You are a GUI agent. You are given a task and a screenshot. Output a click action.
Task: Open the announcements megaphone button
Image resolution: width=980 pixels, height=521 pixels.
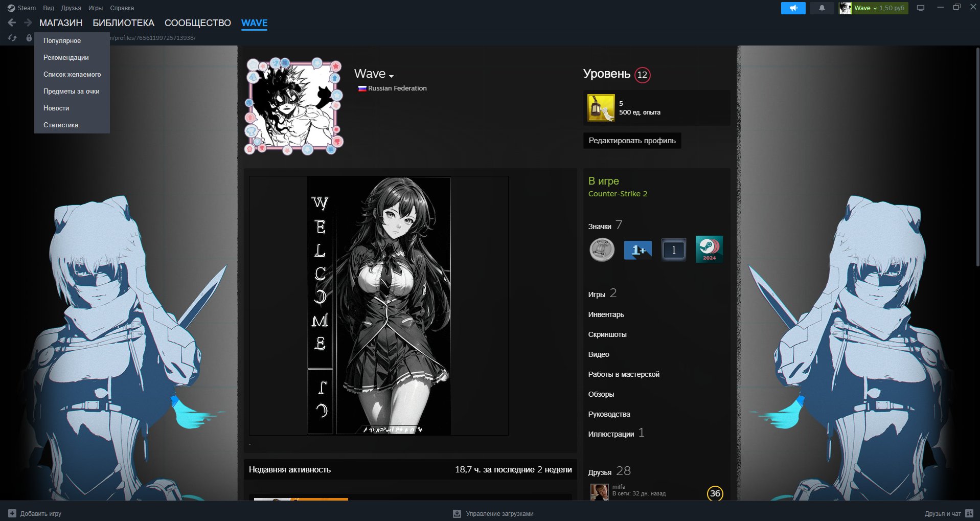click(793, 8)
